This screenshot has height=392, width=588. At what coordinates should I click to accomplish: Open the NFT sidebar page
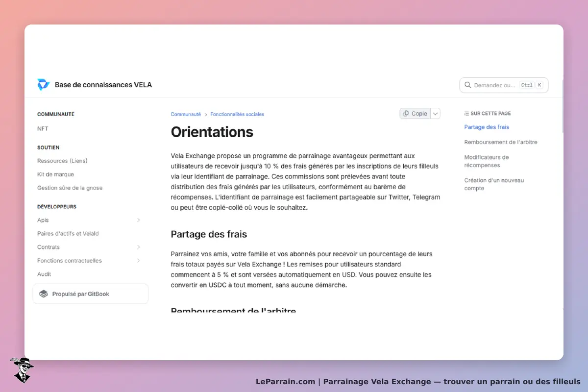point(43,129)
